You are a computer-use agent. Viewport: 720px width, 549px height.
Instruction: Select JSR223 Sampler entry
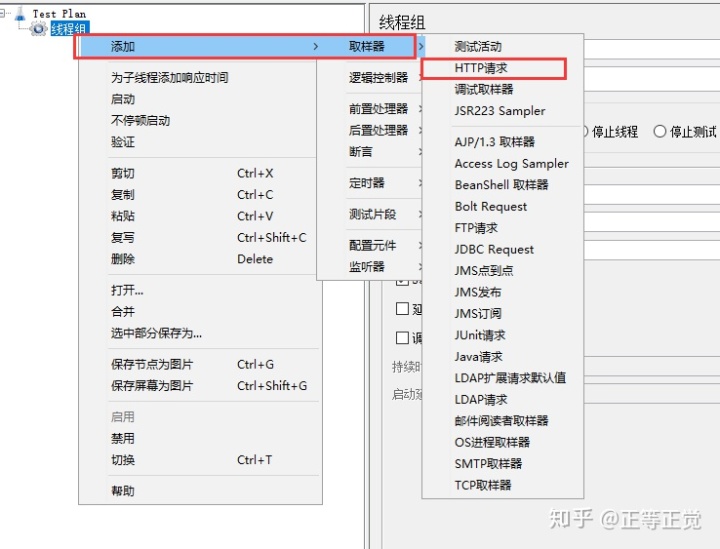502,111
